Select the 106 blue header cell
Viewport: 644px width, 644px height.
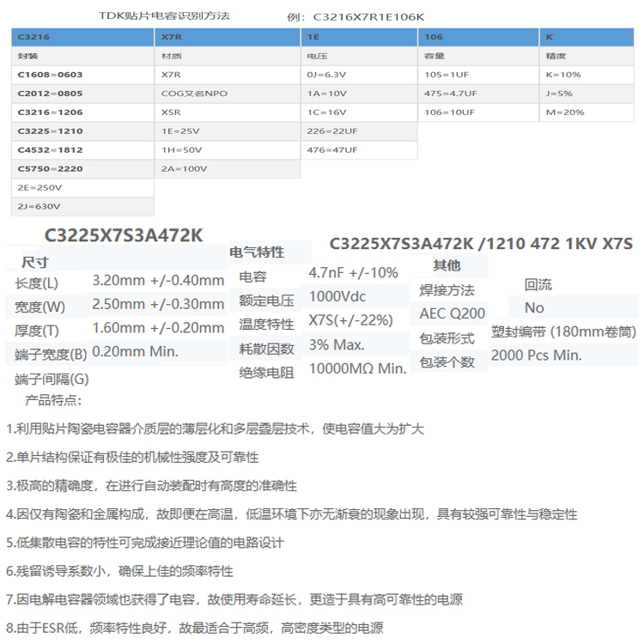tap(478, 37)
